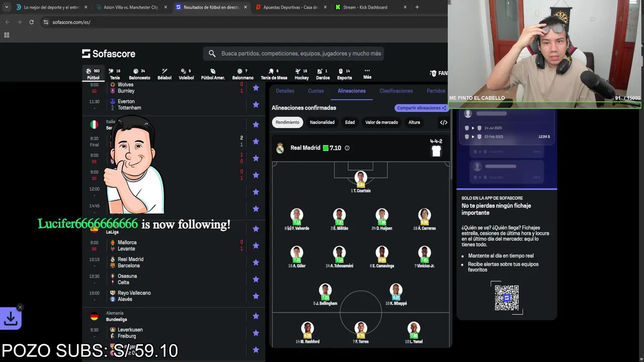This screenshot has width=644, height=362.
Task: Select the Valor de mercado filter pill
Action: (381, 122)
